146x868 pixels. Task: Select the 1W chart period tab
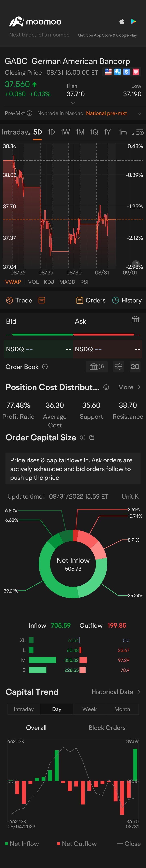(65, 132)
